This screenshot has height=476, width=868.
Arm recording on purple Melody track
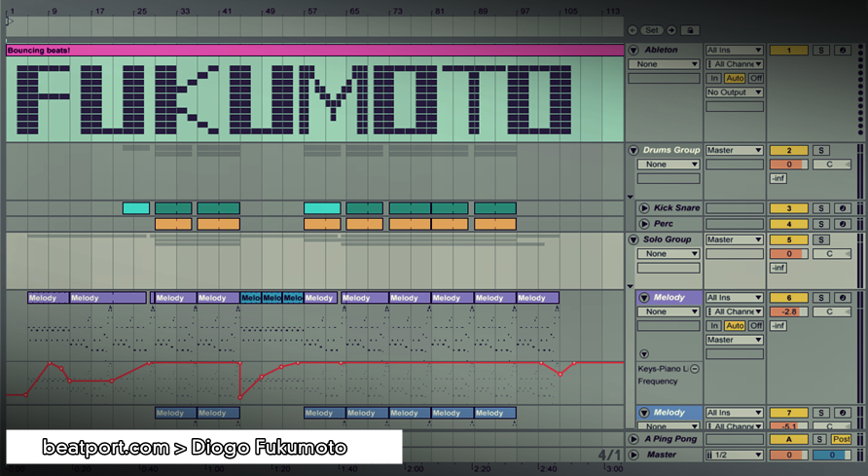(843, 298)
